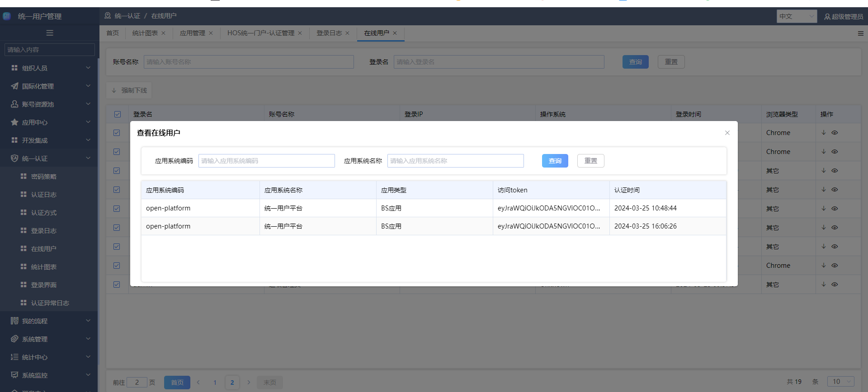The width and height of the screenshot is (868, 392).
Task: Click the 账号资源池 person icon
Action: coord(14,104)
